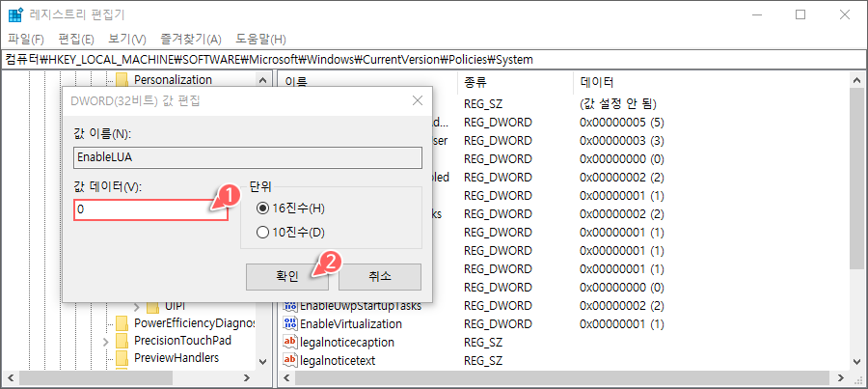
Task: Confirm with the 확인 button
Action: pos(287,277)
